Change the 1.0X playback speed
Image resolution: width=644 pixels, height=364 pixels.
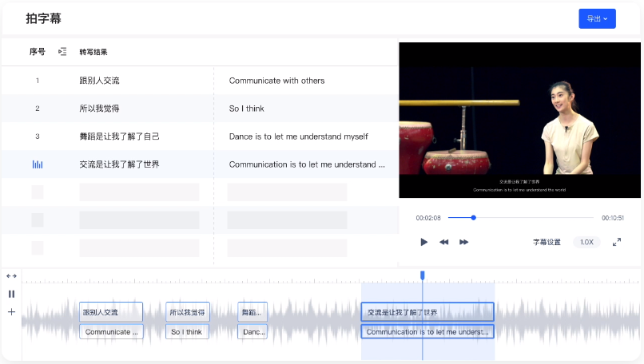tap(586, 242)
